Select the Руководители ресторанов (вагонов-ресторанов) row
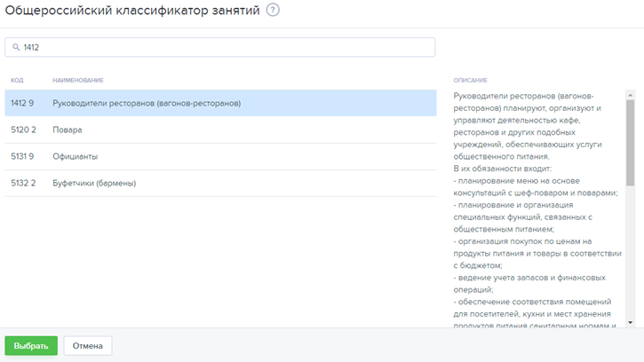Viewport: 644px width, 362px height. click(147, 103)
